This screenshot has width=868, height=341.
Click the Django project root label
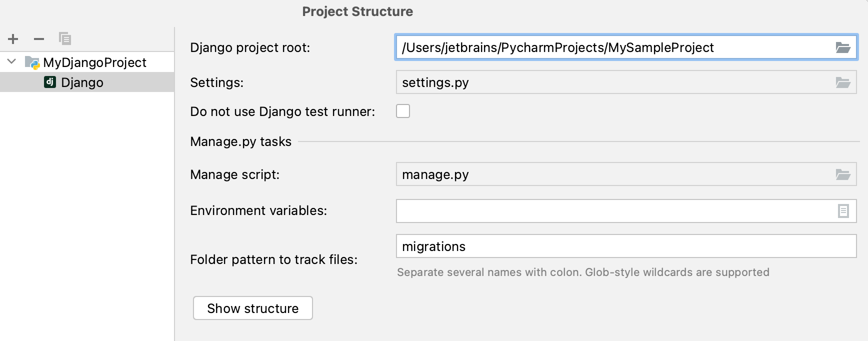tap(250, 47)
